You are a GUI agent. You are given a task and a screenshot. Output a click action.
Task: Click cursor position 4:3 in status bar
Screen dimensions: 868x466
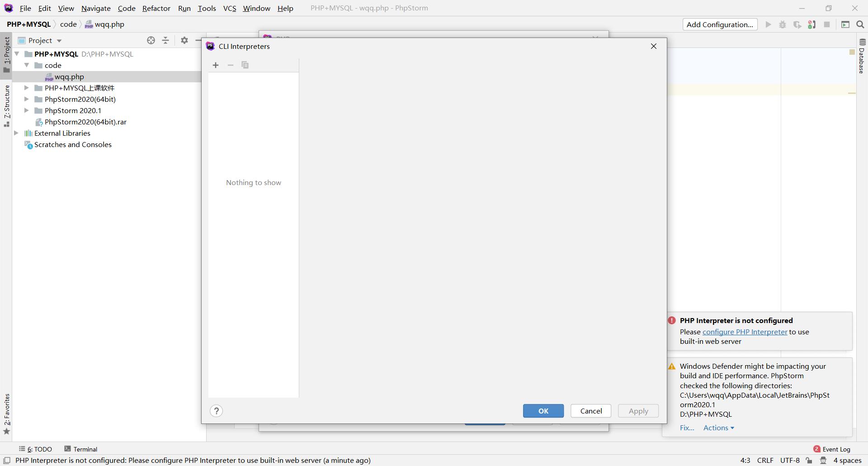click(x=745, y=460)
